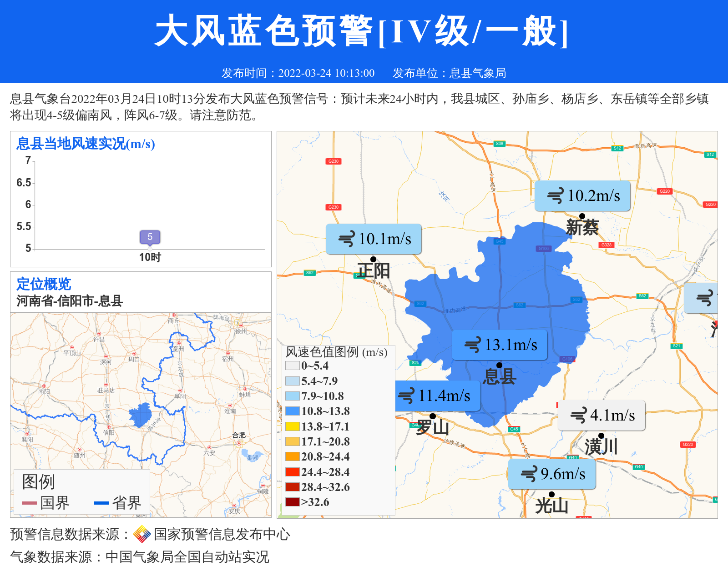728x571 pixels.
Task: Click the yellow 13.8~17.1 legend swatch
Action: point(292,426)
